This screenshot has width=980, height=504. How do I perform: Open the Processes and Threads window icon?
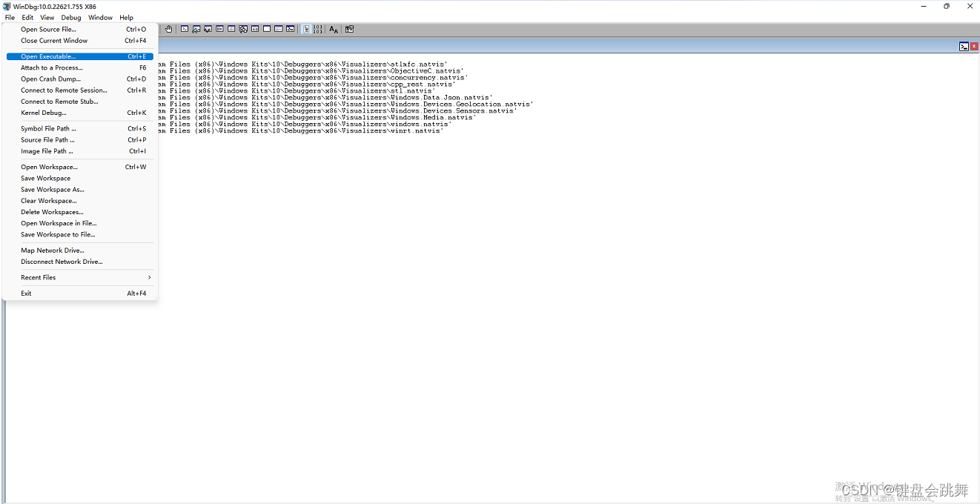pyautogui.click(x=278, y=29)
